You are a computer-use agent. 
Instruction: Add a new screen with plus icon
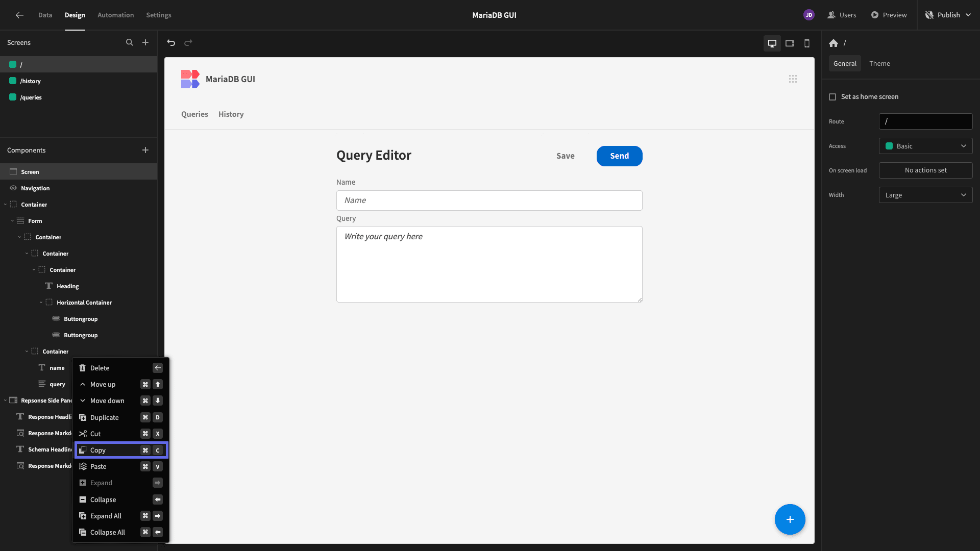145,43
